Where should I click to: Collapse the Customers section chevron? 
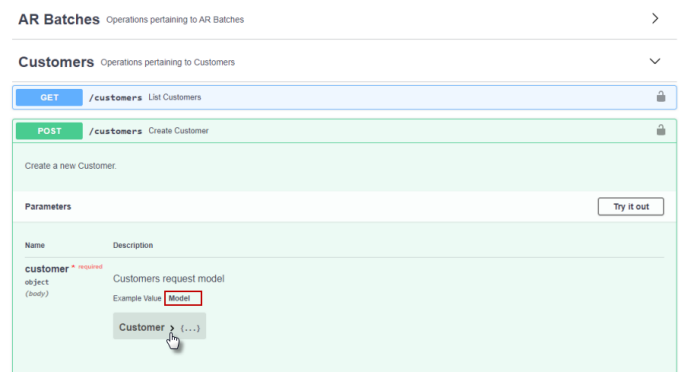pyautogui.click(x=654, y=61)
